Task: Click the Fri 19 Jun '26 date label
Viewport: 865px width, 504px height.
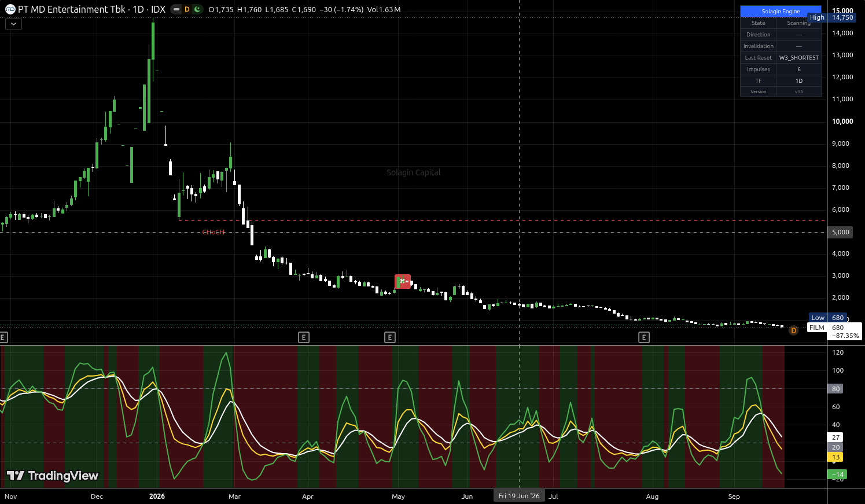Action: pos(519,496)
